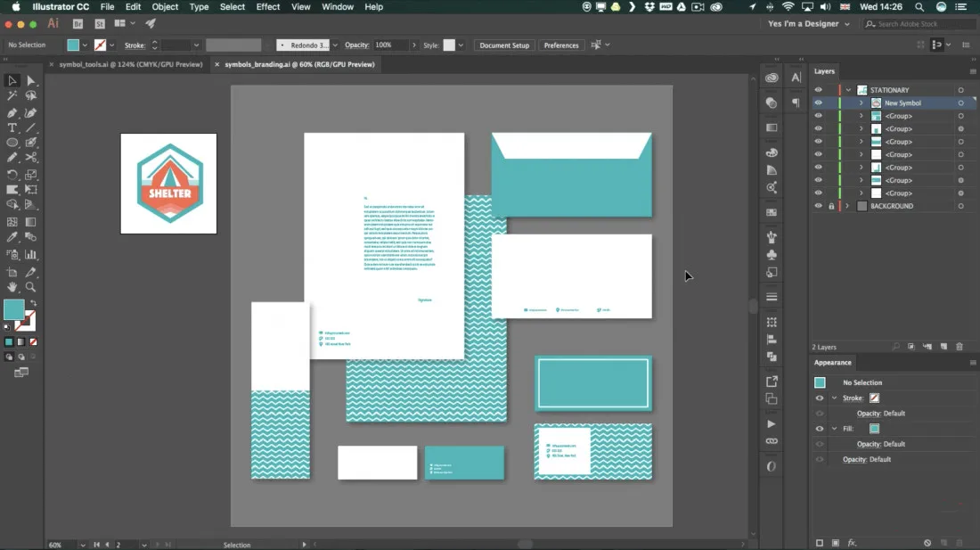Click the Add New Effect fx button
This screenshot has height=550, width=980.
[852, 542]
